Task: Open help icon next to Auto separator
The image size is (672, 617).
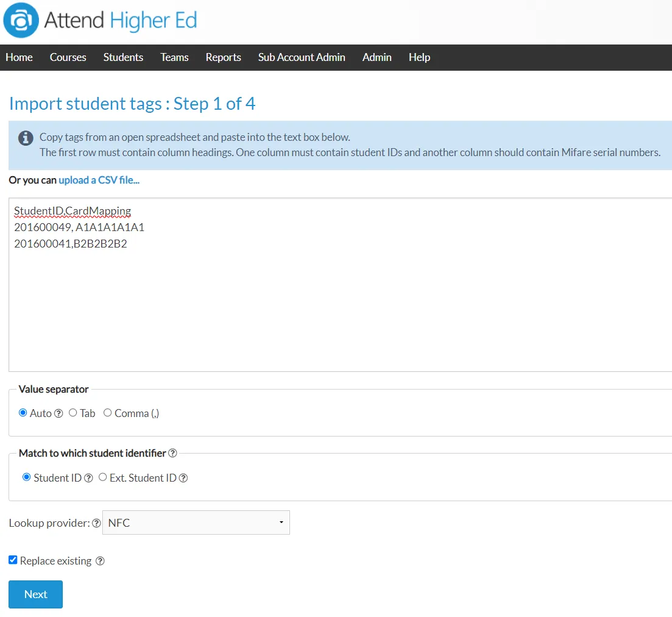Action: tap(58, 413)
